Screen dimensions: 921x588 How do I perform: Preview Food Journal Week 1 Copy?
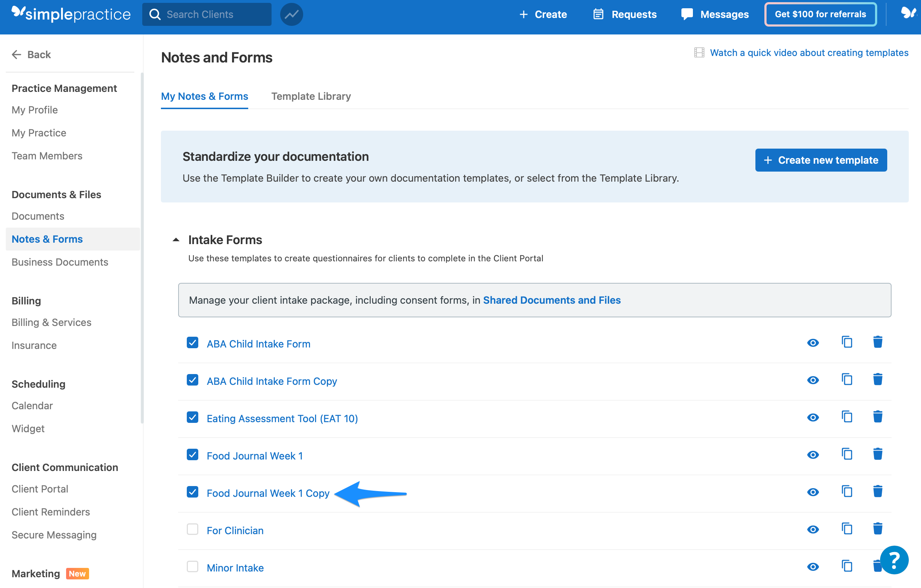[813, 492]
